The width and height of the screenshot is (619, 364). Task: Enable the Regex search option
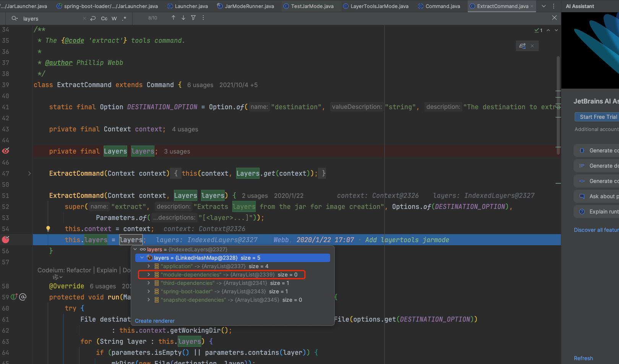(x=124, y=18)
